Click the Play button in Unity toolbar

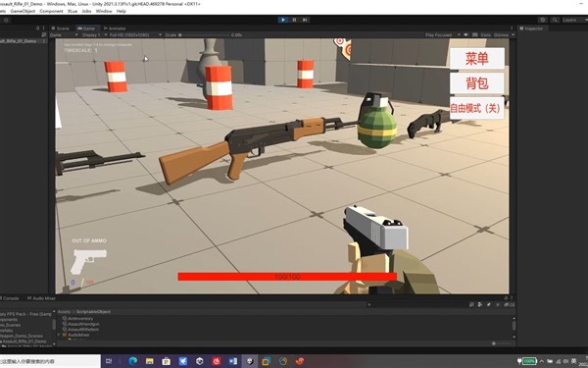pyautogui.click(x=283, y=20)
